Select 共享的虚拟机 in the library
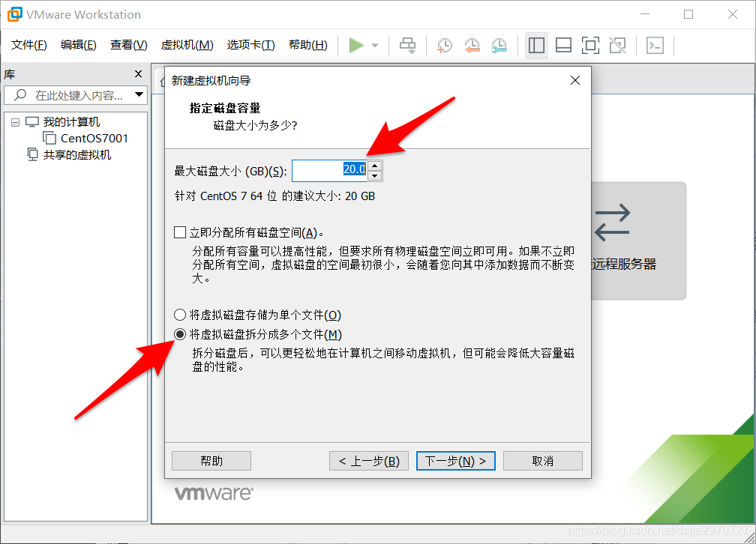The width and height of the screenshot is (756, 544). pyautogui.click(x=77, y=154)
